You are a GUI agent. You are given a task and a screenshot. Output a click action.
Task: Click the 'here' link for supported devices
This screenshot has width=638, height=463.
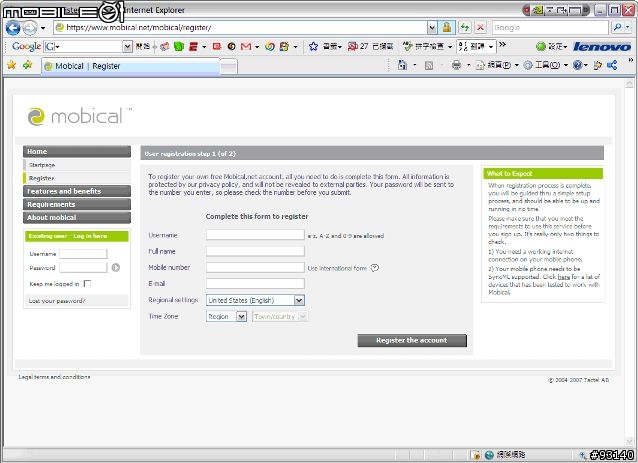click(564, 277)
